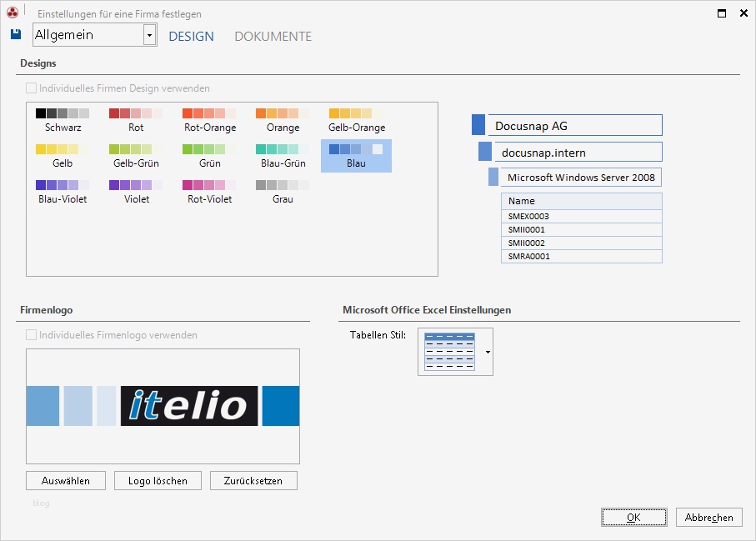
Task: Click the save floppy disk icon
Action: click(x=16, y=33)
